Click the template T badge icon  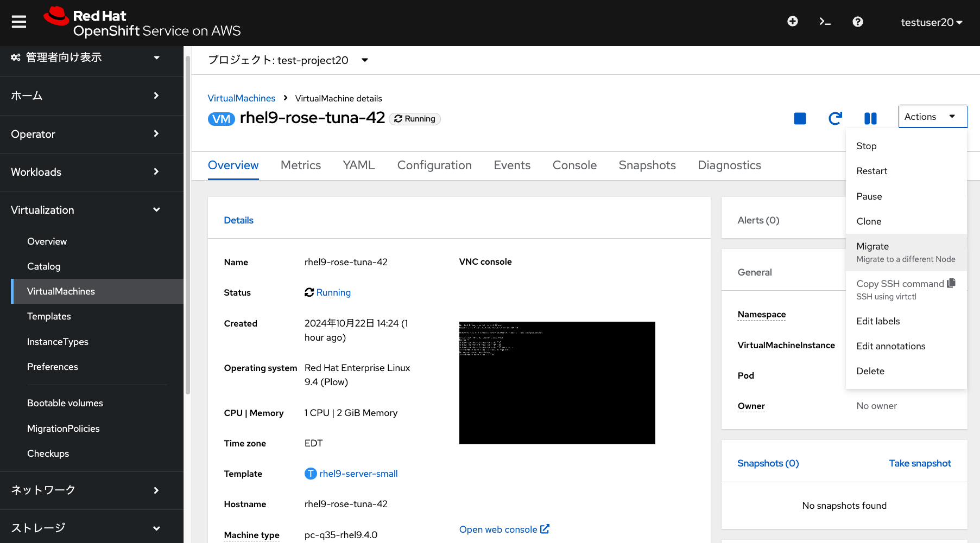311,474
